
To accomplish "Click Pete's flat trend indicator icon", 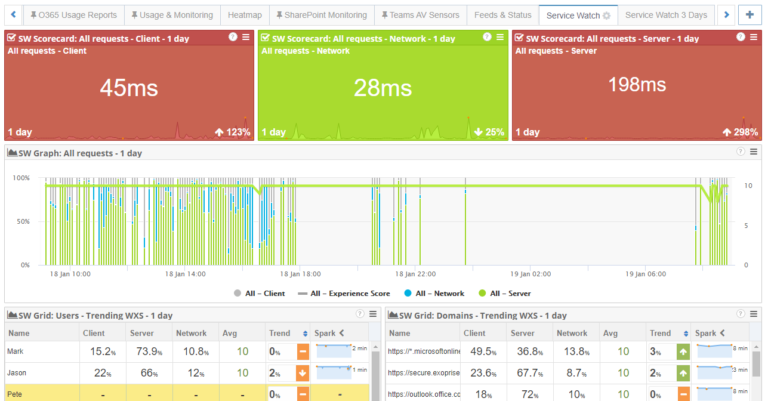I will (x=303, y=394).
